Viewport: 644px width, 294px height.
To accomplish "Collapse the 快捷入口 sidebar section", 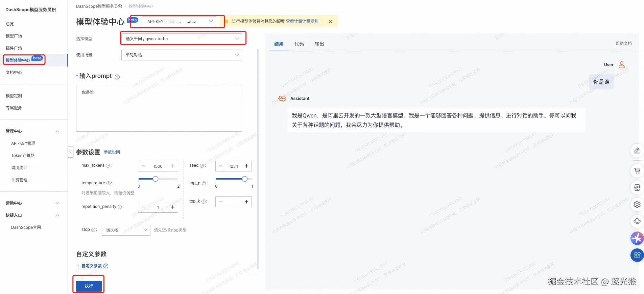I will point(57,215).
